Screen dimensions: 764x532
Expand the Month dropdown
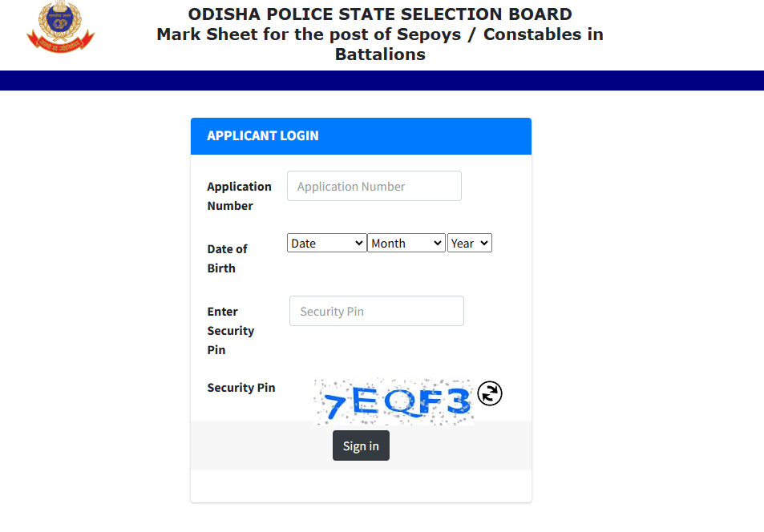(x=406, y=243)
